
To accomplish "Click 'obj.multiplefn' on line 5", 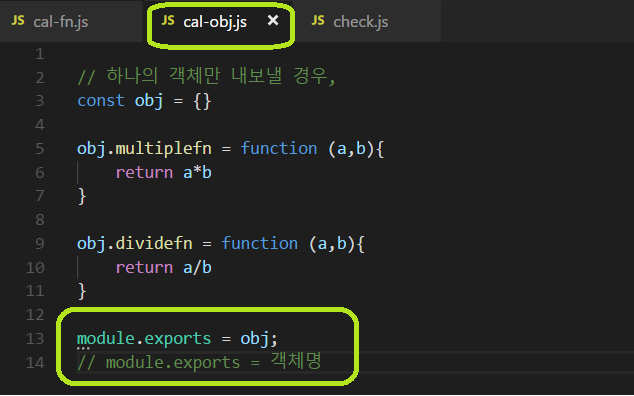I will pos(144,148).
